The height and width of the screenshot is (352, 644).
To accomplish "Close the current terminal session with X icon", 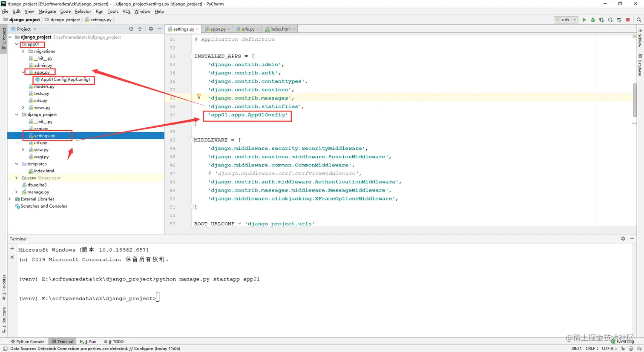I will [x=12, y=257].
